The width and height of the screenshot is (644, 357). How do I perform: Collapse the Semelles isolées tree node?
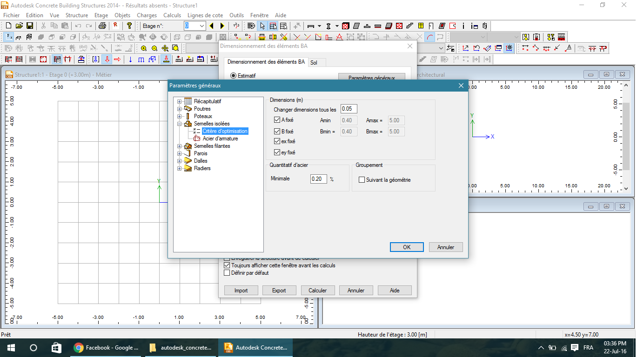(x=179, y=124)
